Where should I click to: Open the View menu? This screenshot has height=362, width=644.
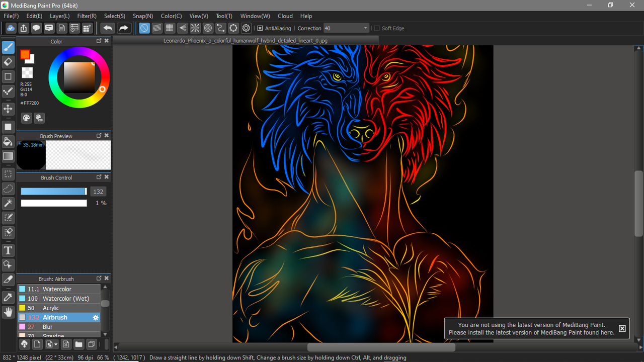click(199, 16)
